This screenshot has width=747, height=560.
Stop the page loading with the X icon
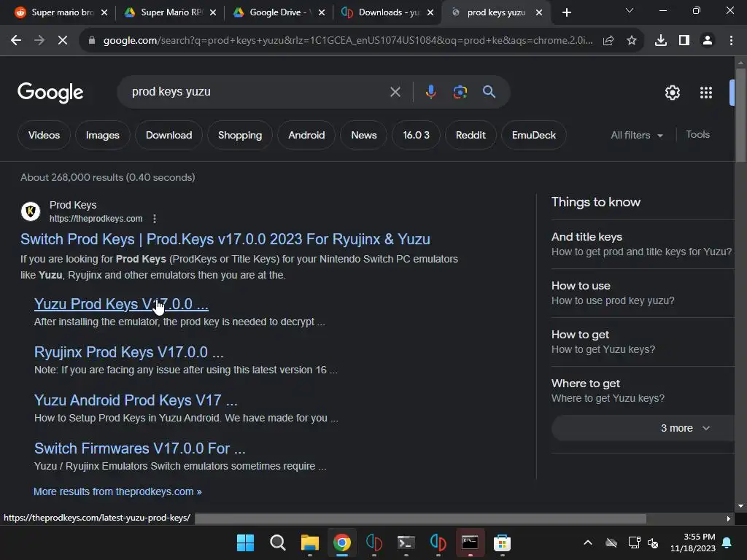tap(63, 41)
